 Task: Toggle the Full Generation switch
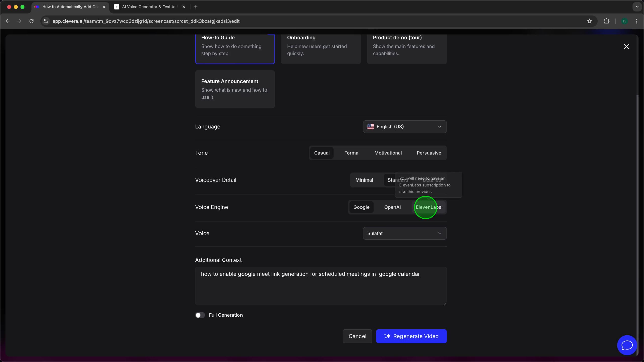click(200, 315)
